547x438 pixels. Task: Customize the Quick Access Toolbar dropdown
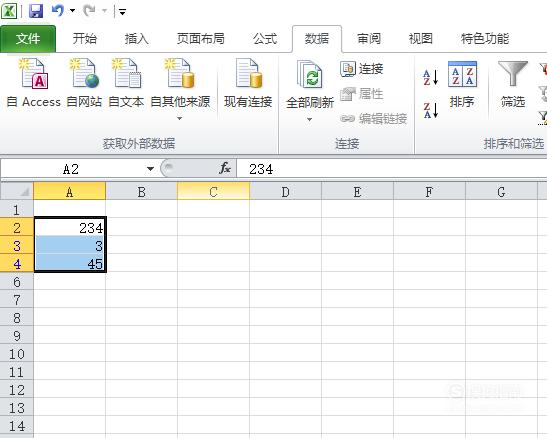point(122,12)
